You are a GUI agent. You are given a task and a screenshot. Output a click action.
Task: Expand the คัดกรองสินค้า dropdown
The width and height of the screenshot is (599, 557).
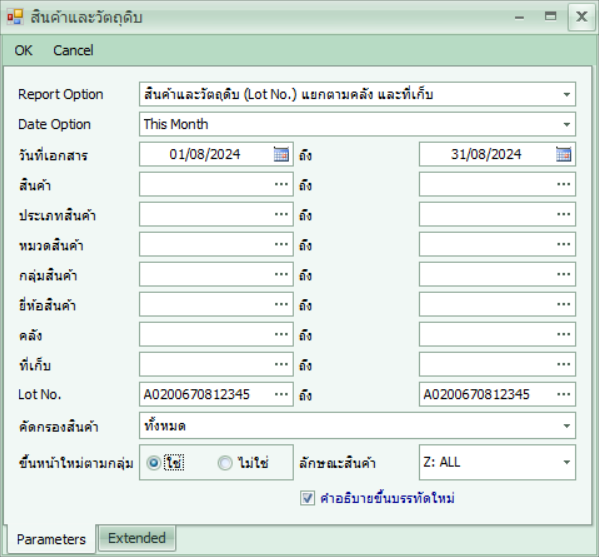[x=567, y=426]
